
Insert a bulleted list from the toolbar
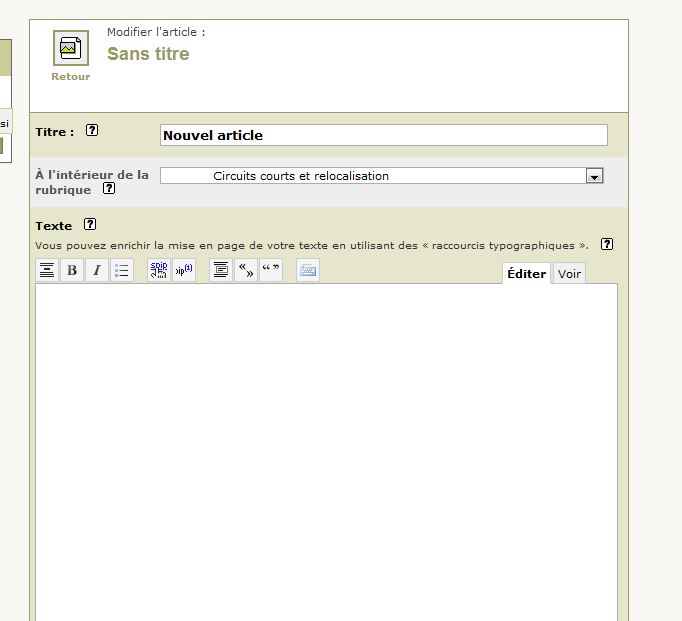click(122, 270)
